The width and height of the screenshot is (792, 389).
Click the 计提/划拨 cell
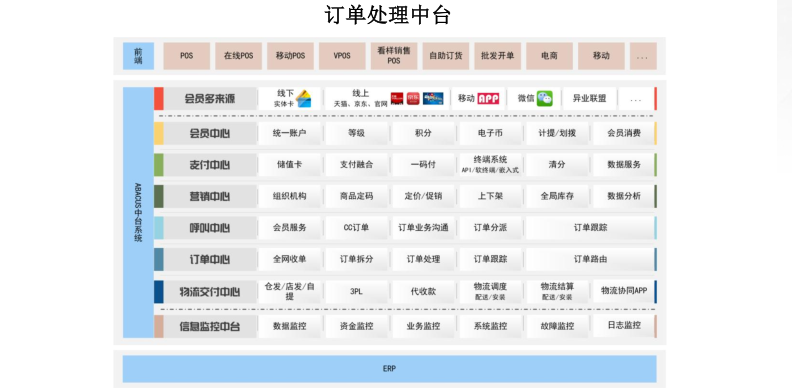pos(557,133)
